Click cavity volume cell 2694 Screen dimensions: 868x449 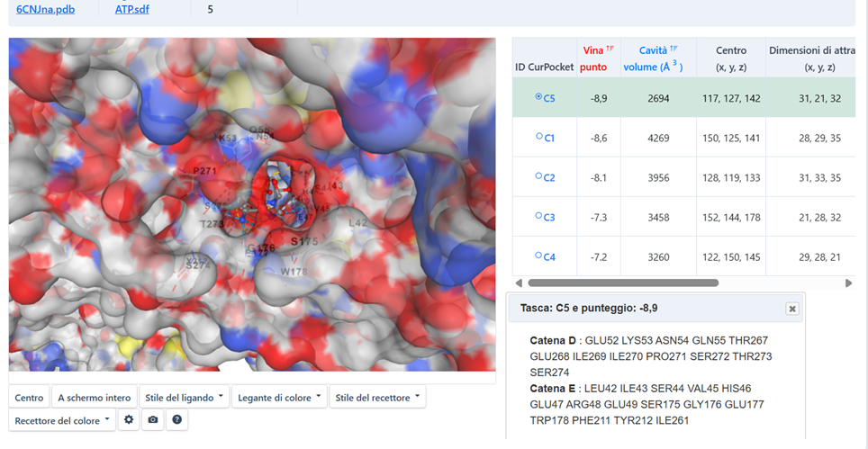[x=659, y=98]
